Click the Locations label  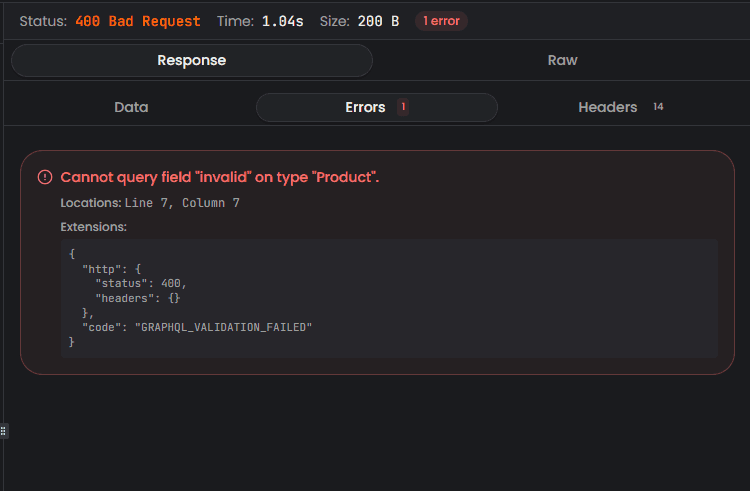pos(91,203)
